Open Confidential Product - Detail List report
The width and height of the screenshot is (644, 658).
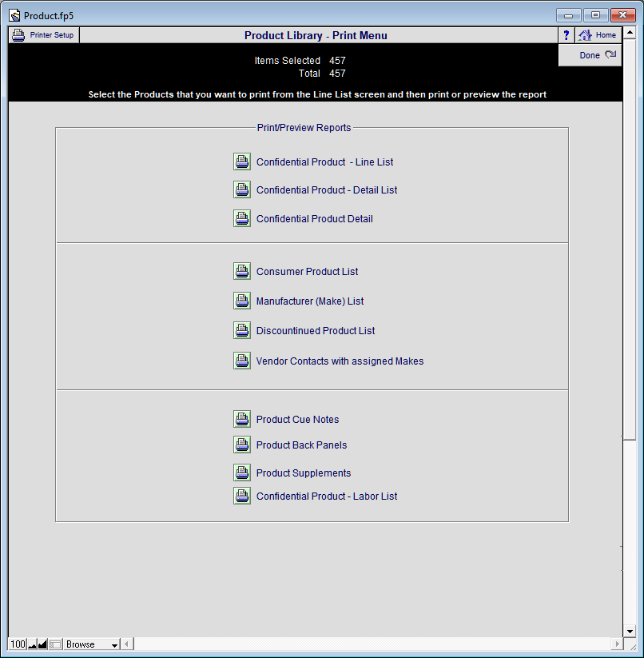pos(327,190)
